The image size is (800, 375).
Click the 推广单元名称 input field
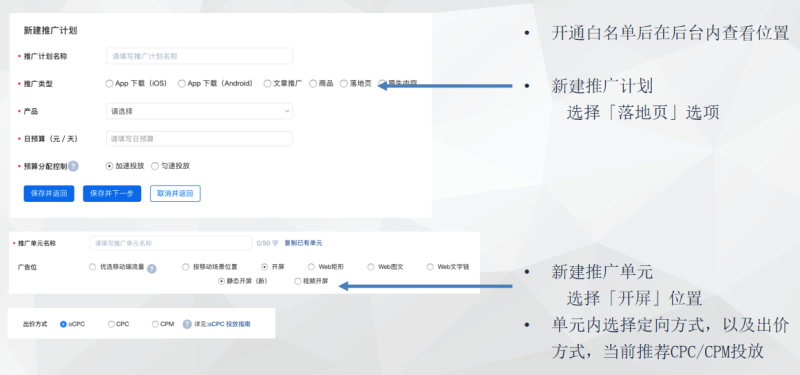pyautogui.click(x=170, y=243)
